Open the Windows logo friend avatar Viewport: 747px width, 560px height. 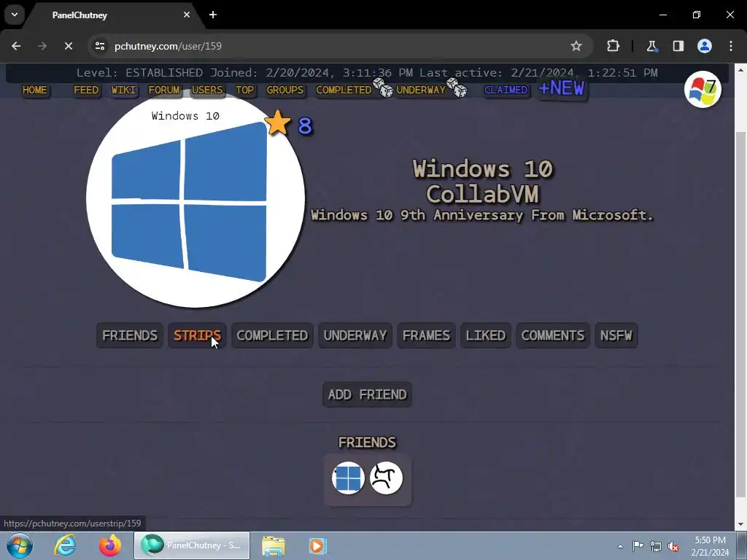click(x=348, y=478)
